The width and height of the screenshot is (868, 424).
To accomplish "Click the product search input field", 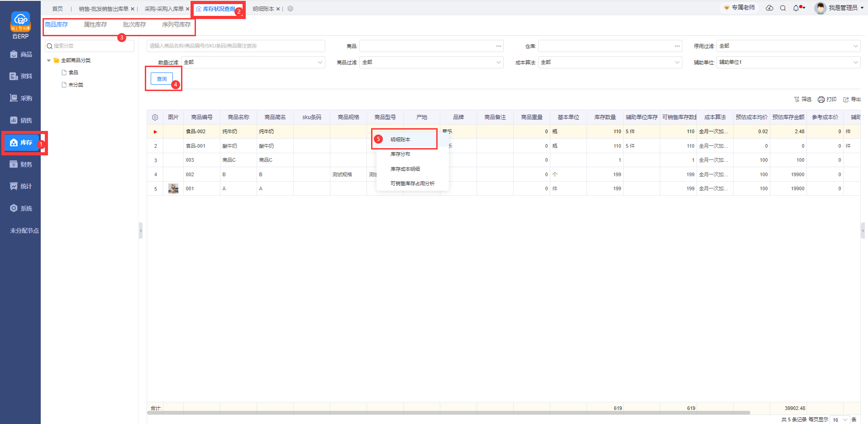I will point(235,46).
